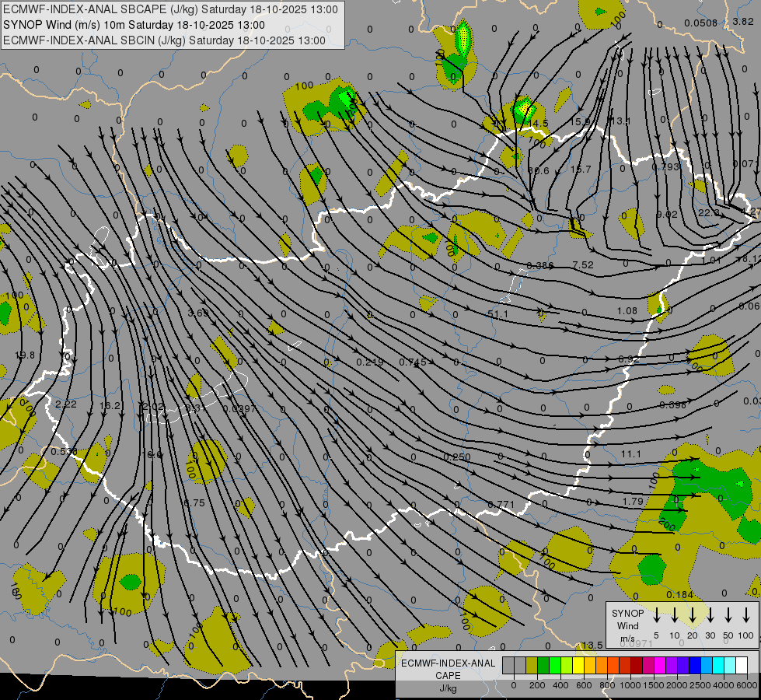Select the ECMWF-INDEX-ANAL SBCAPE title line
This screenshot has width=761, height=700.
tap(171, 9)
